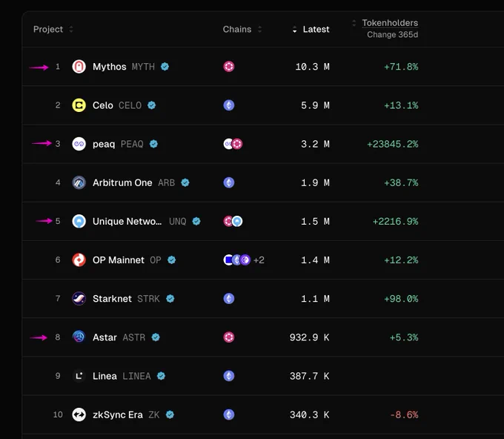Screen dimensions: 504x439
Task: Click verified badge next to Unique Network
Action: [x=196, y=221]
